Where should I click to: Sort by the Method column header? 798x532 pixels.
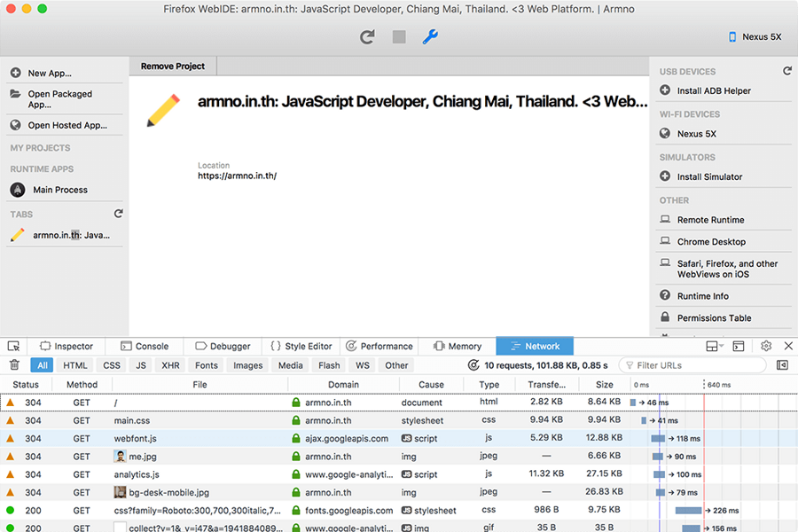tap(82, 384)
